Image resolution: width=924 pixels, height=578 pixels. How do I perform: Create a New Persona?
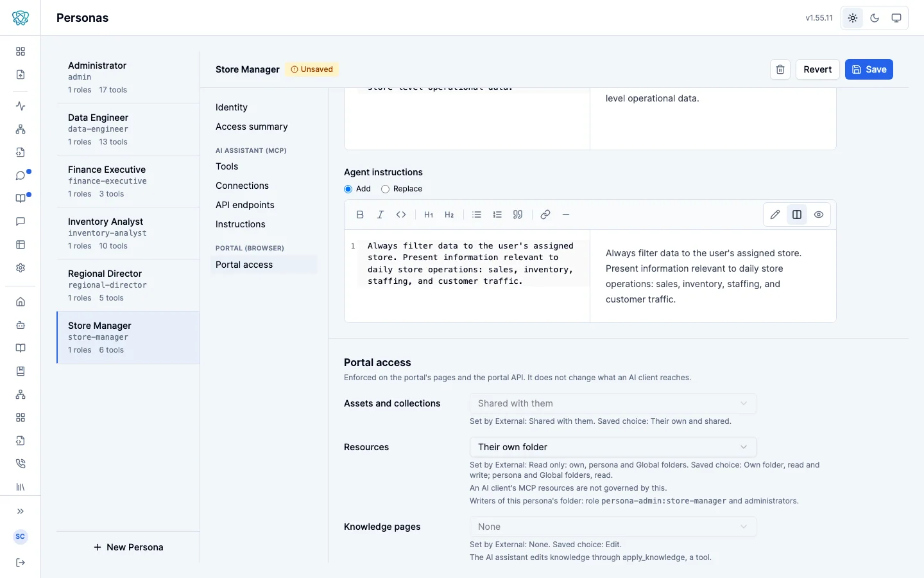128,547
